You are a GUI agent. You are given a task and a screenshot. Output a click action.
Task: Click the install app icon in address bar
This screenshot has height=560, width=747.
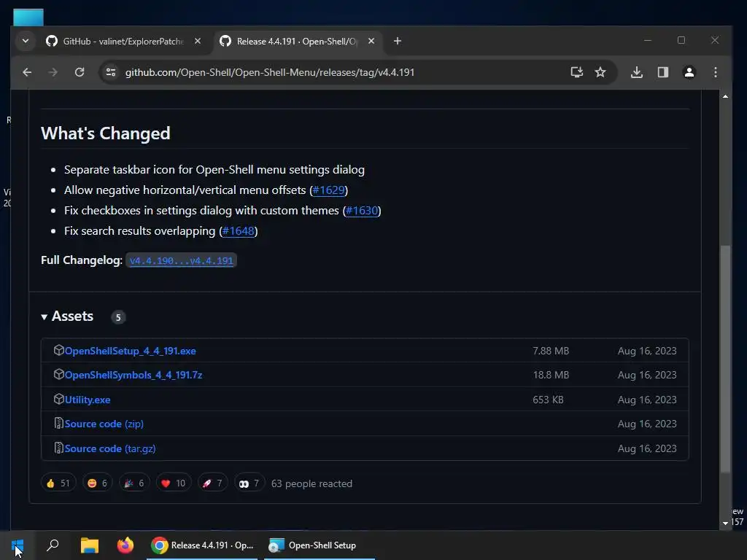pyautogui.click(x=577, y=72)
